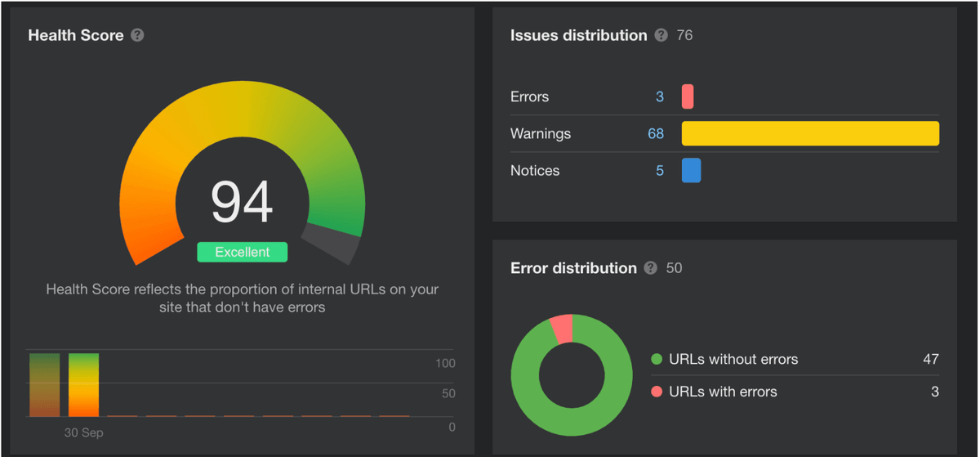This screenshot has width=980, height=457.
Task: Click the Health Score help icon
Action: (137, 35)
